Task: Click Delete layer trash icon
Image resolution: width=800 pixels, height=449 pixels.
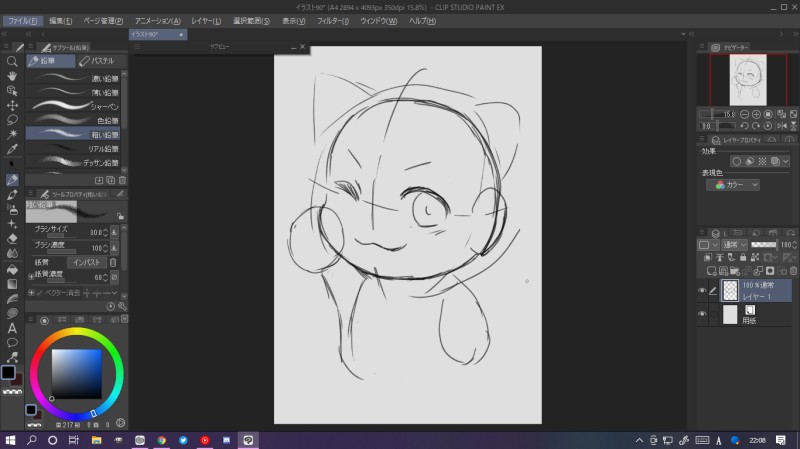Action: click(793, 271)
